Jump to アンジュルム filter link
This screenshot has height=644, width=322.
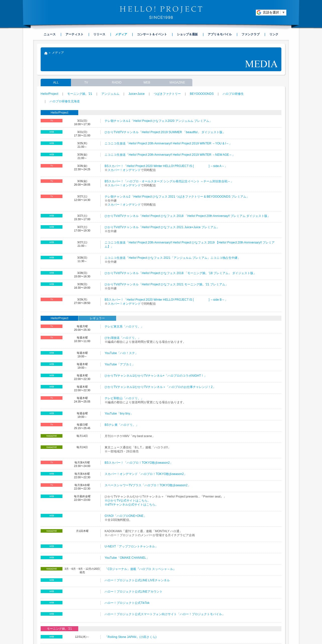coord(110,94)
